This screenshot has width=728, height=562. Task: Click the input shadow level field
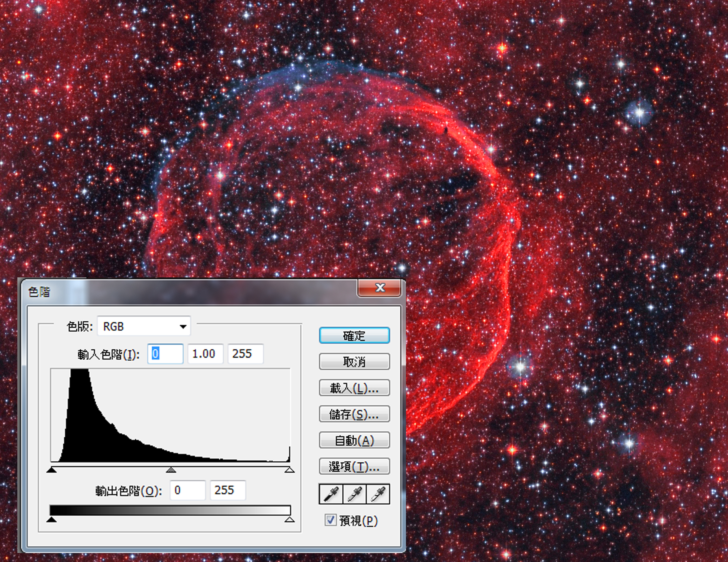pyautogui.click(x=165, y=353)
